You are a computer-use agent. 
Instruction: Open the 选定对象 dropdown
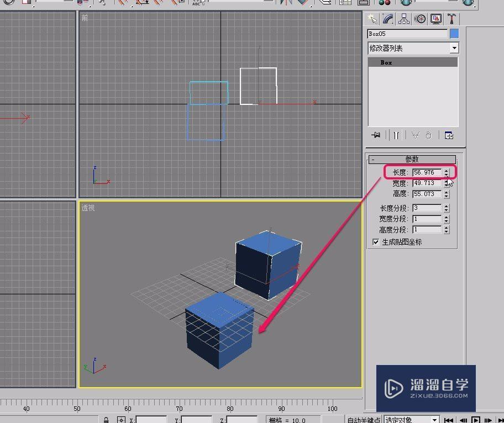[x=411, y=419]
